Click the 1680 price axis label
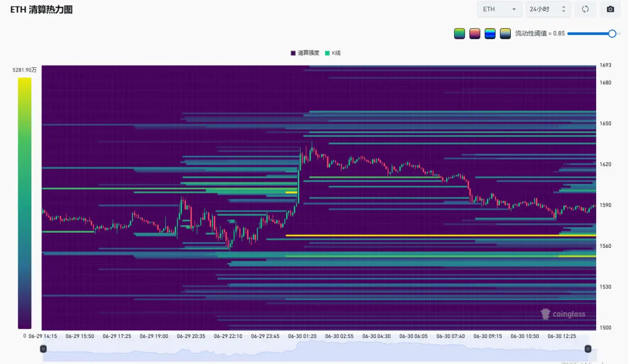628x364 pixels. pyautogui.click(x=605, y=82)
